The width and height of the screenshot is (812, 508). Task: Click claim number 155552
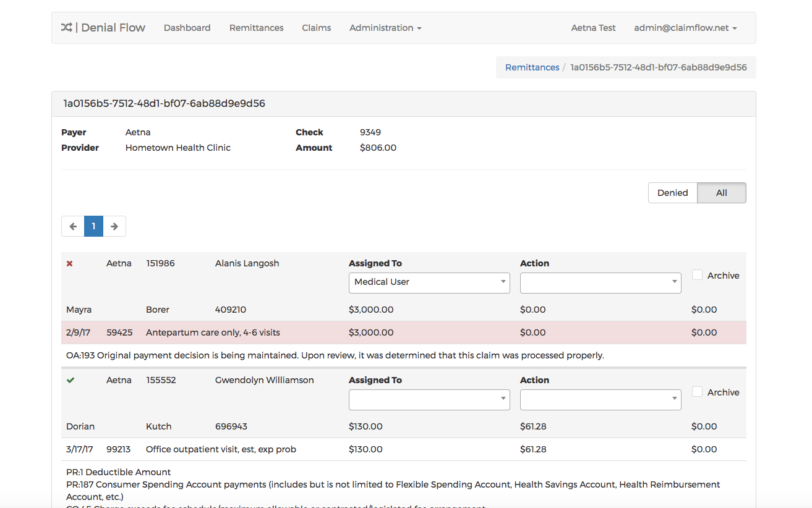click(x=161, y=380)
